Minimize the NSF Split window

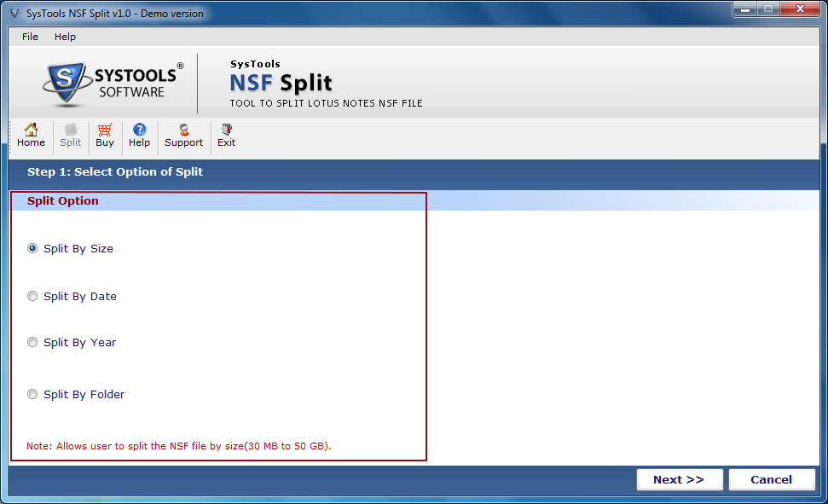[x=745, y=9]
